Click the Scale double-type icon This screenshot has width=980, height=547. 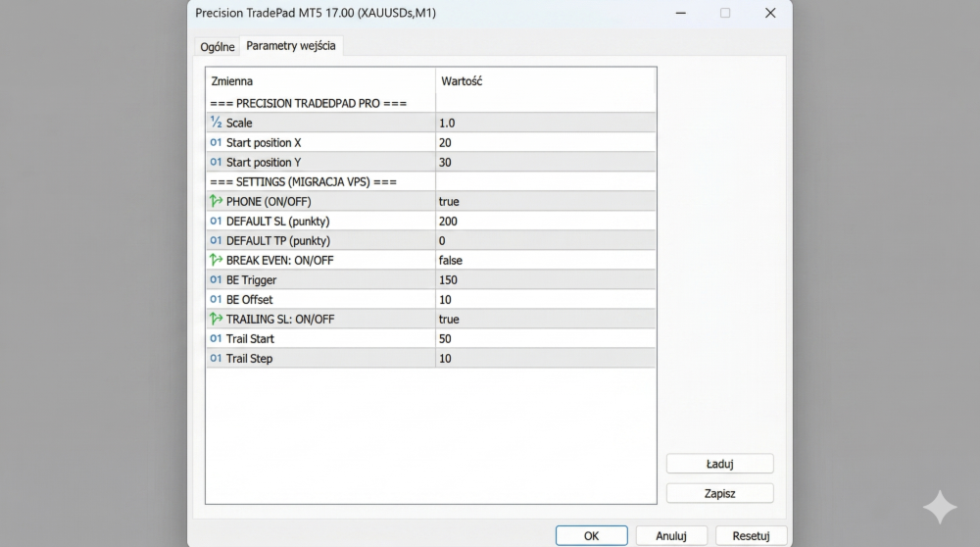tap(216, 123)
